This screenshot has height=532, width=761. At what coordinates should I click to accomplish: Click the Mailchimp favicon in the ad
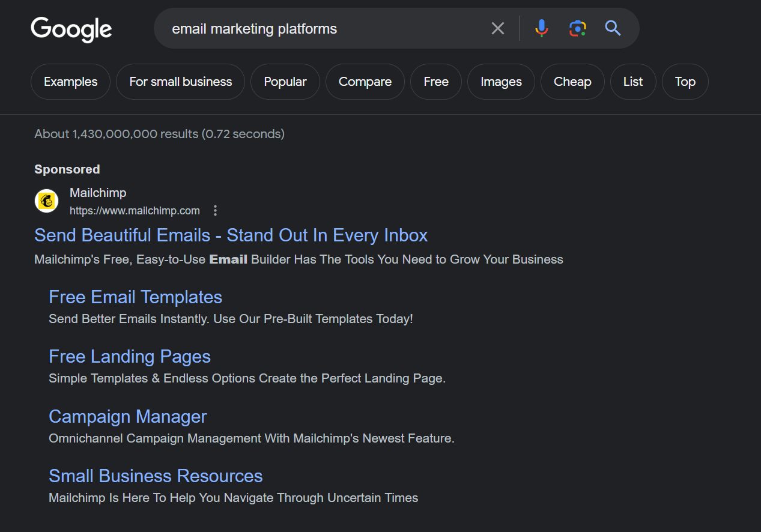click(x=46, y=201)
